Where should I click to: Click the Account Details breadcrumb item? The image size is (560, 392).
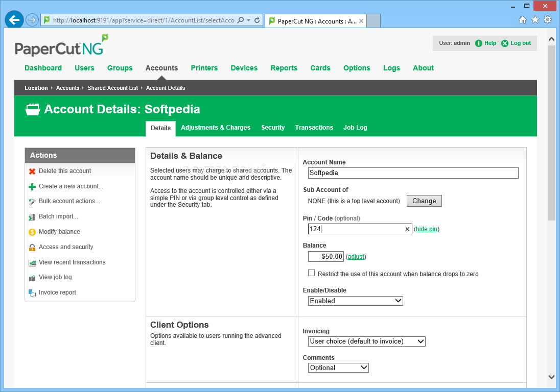pos(166,88)
